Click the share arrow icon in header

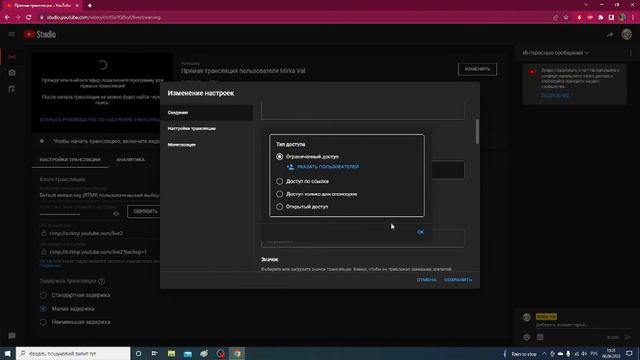tap(610, 35)
